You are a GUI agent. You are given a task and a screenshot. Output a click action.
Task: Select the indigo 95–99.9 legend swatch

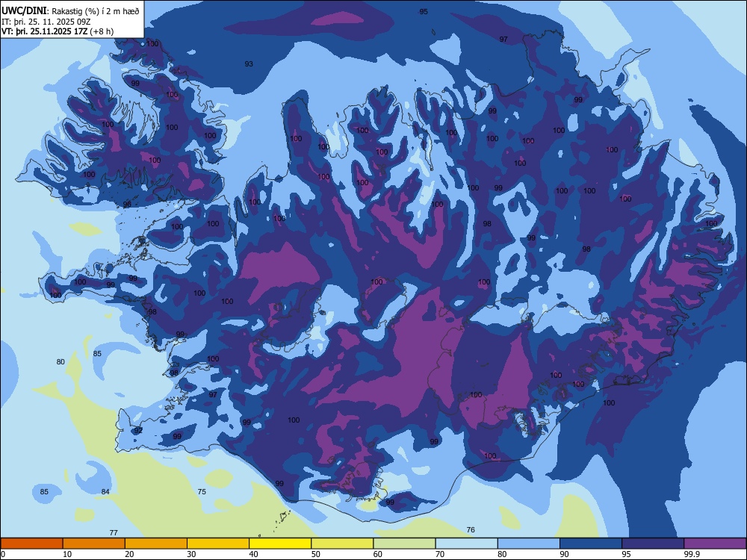(x=653, y=544)
